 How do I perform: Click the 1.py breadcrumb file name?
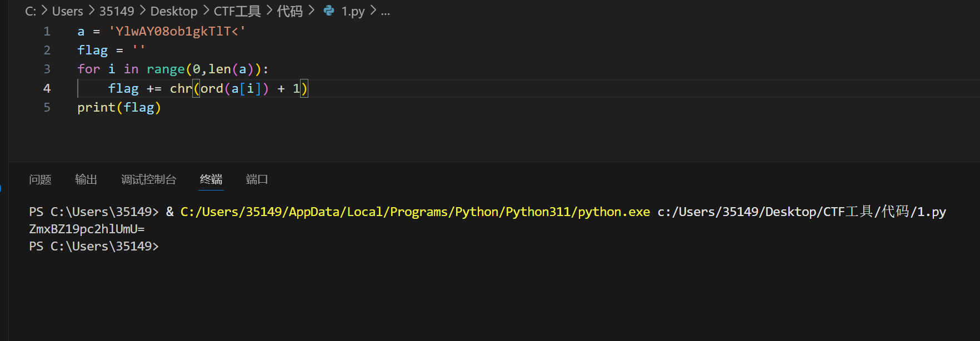coord(353,11)
